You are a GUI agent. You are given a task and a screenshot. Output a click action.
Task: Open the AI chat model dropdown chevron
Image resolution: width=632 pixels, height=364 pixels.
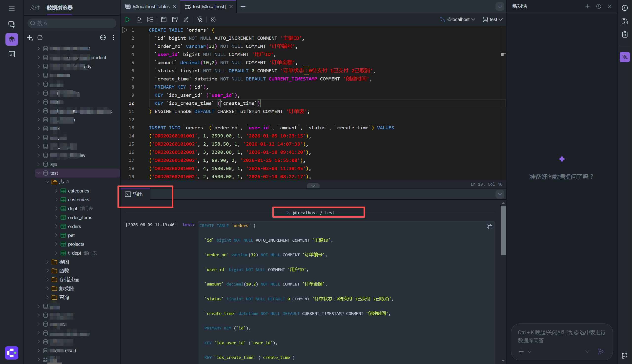[587, 352]
